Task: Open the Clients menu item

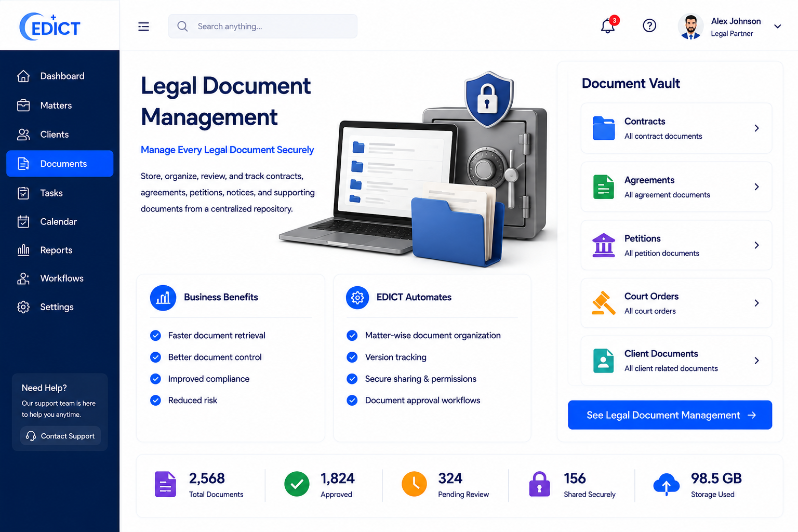Action: tap(60, 135)
